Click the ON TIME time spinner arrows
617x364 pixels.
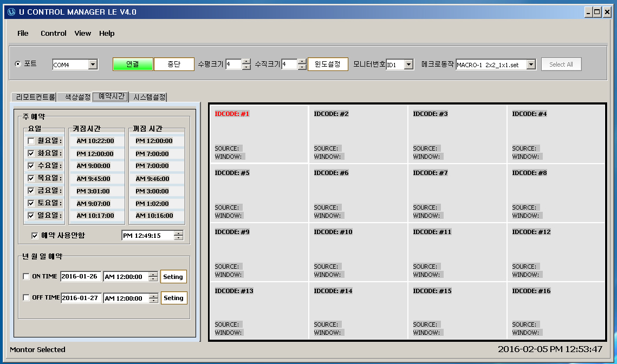pyautogui.click(x=153, y=277)
